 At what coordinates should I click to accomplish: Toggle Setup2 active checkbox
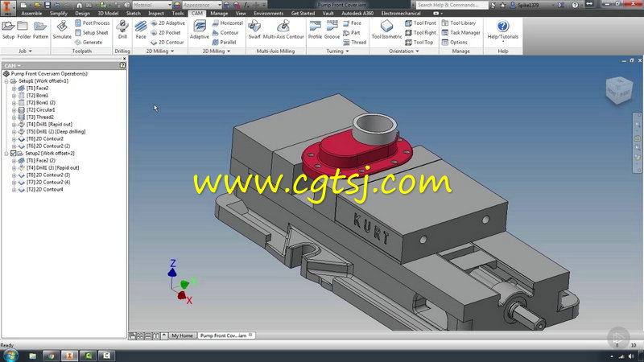(x=13, y=153)
